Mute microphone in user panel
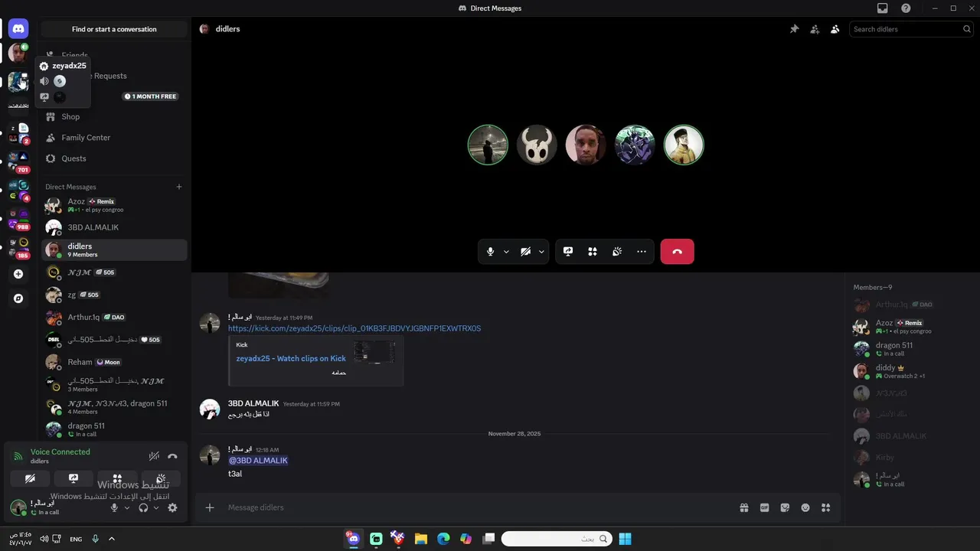The width and height of the screenshot is (980, 551). click(114, 507)
